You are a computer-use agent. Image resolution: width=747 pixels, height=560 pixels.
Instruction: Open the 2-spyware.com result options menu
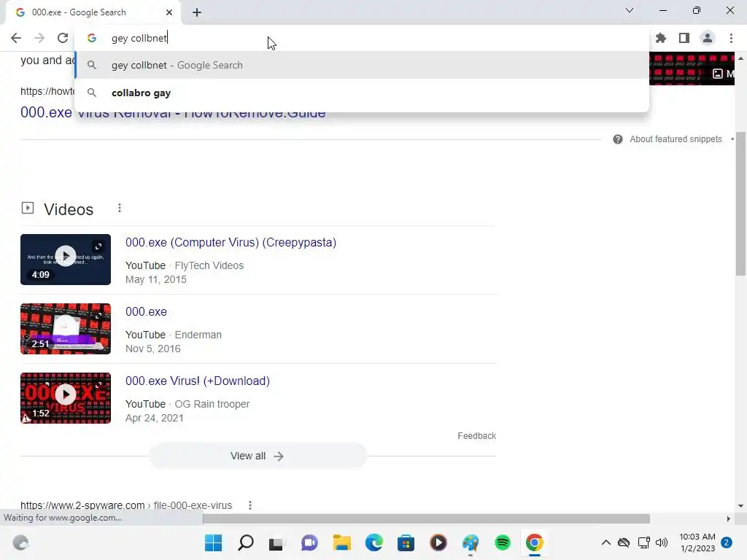coord(250,505)
